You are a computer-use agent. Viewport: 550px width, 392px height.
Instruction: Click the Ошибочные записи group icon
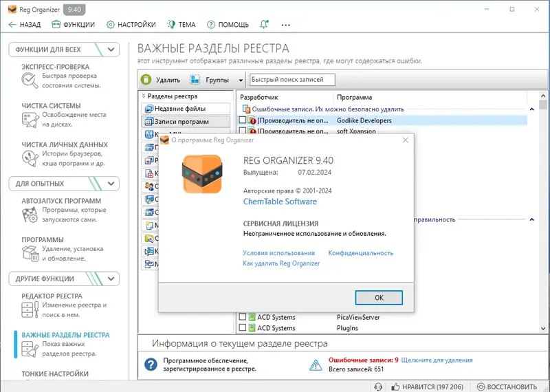click(246, 109)
